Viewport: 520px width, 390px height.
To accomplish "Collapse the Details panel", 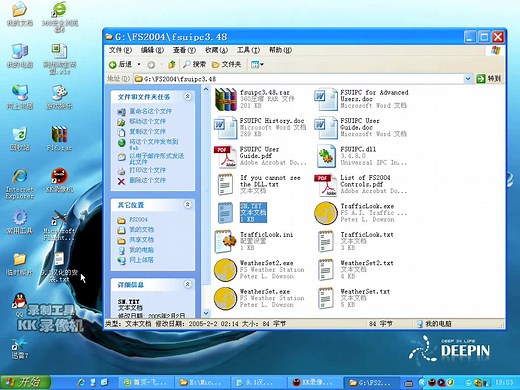I will point(188,284).
